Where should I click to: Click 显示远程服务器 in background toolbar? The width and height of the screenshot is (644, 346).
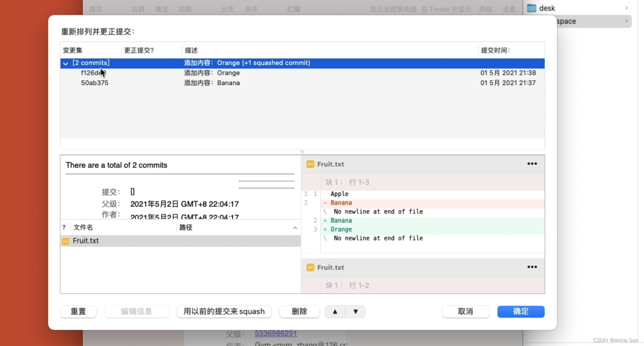tap(394, 9)
